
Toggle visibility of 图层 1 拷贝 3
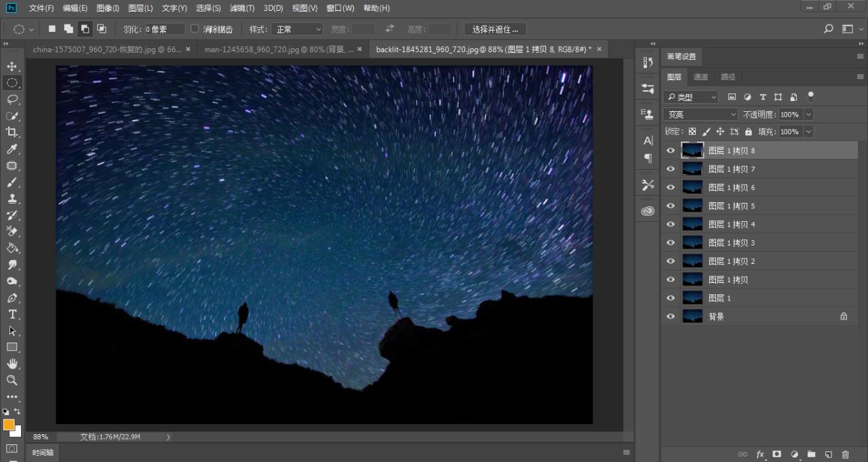671,242
